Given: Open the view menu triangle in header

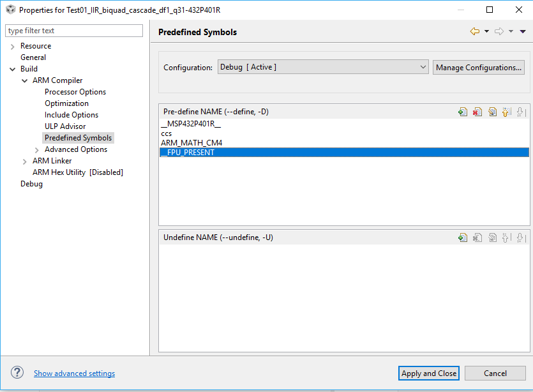Looking at the screenshot, I should click(x=523, y=31).
